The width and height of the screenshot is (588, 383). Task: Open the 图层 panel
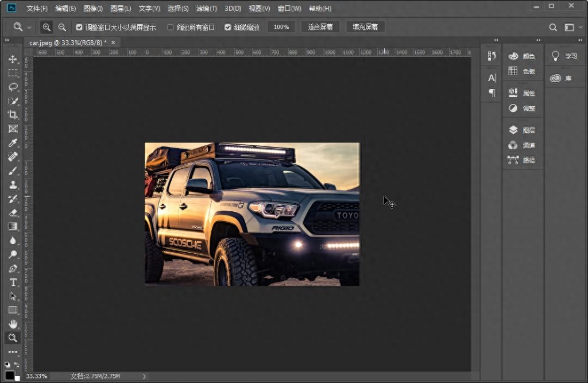point(522,130)
